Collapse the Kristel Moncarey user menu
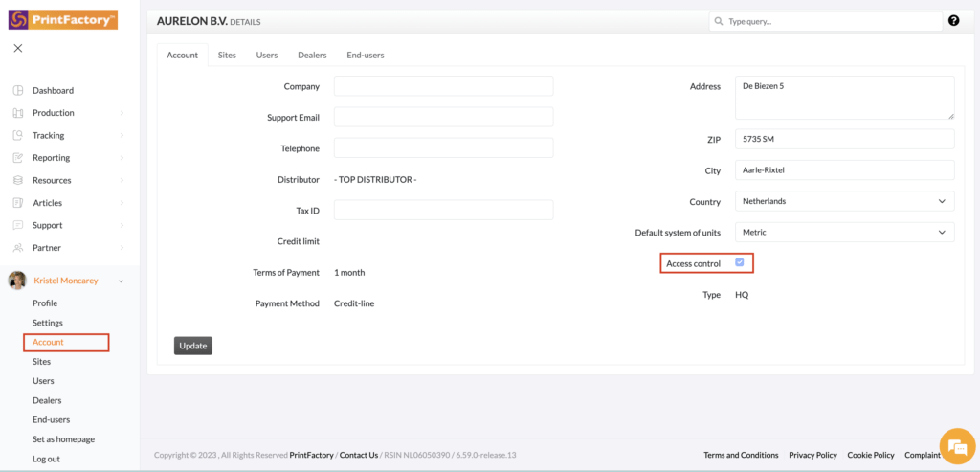The height and width of the screenshot is (472, 980). [x=121, y=281]
